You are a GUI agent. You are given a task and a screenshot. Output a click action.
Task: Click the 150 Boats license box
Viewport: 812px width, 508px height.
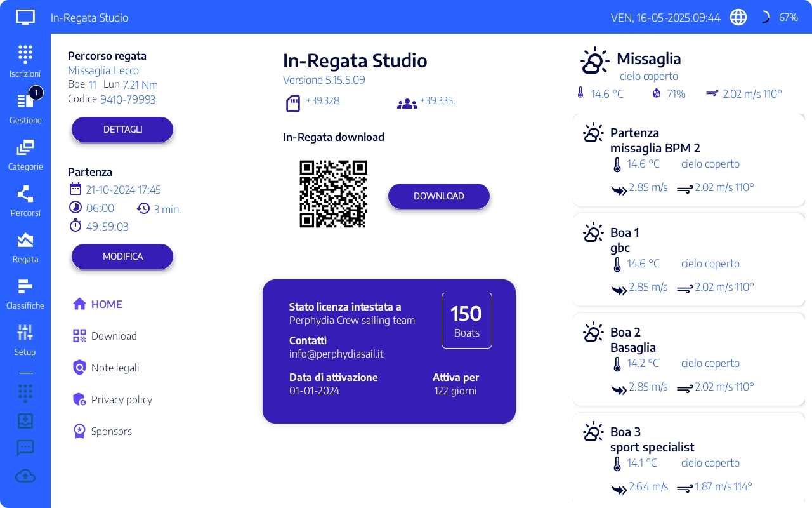(x=467, y=321)
